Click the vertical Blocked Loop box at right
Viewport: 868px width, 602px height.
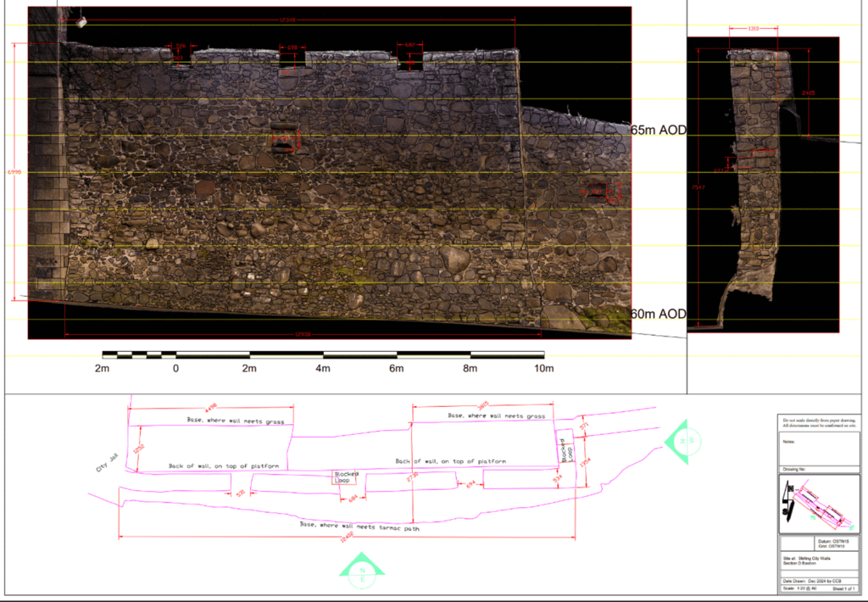pyautogui.click(x=565, y=450)
